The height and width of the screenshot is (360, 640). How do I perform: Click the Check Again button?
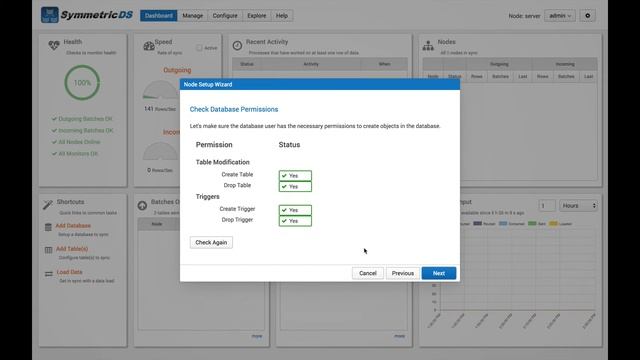click(211, 242)
